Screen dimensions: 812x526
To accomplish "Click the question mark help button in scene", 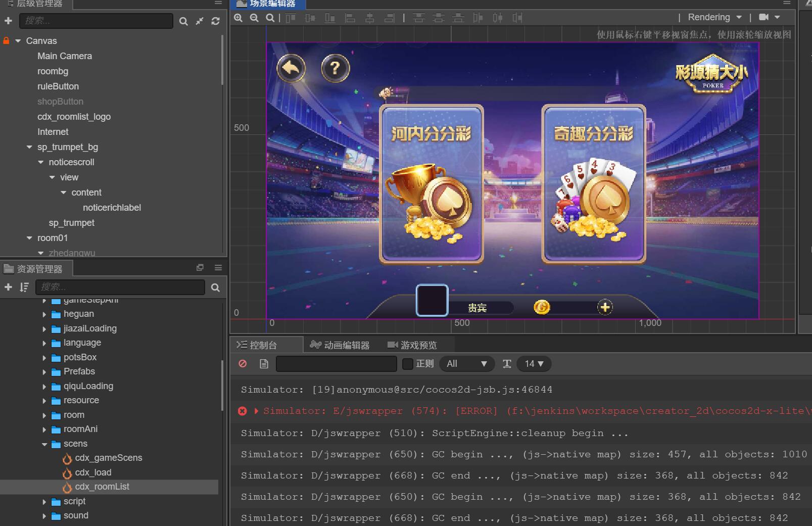I will point(335,68).
